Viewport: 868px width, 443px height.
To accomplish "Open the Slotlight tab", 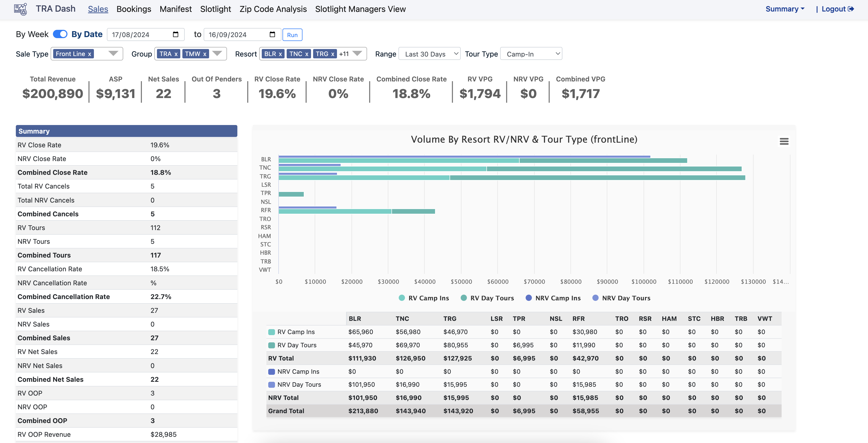I will pos(216,9).
